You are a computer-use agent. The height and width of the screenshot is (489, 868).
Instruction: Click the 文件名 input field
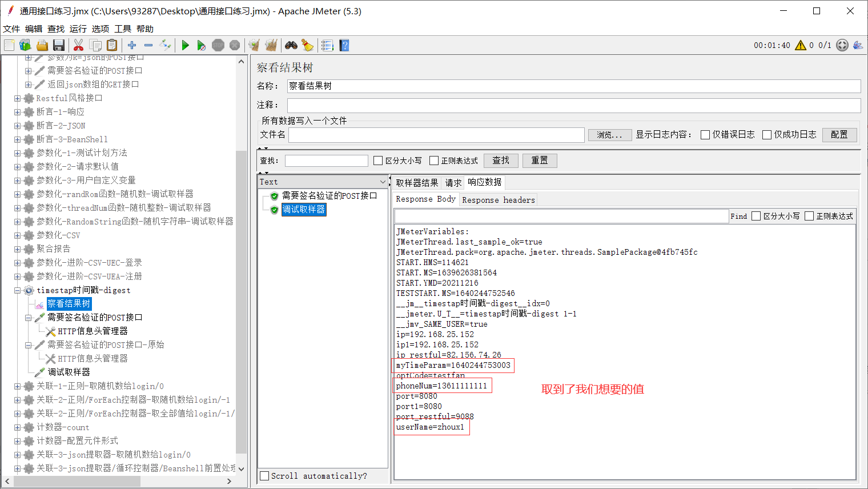[436, 135]
